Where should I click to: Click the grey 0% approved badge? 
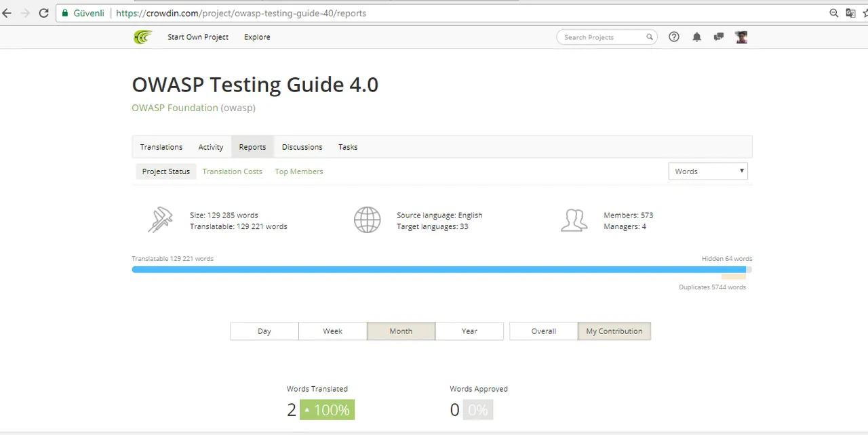pos(478,410)
